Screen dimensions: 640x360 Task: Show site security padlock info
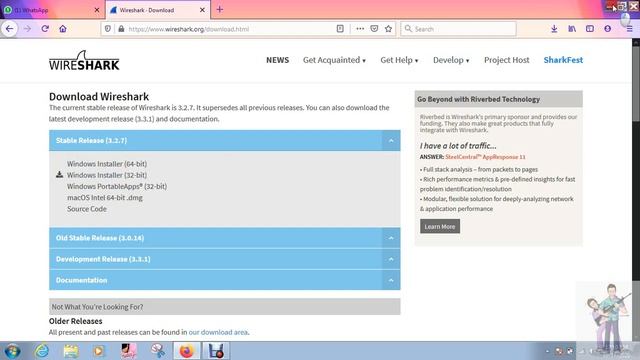[x=121, y=29]
